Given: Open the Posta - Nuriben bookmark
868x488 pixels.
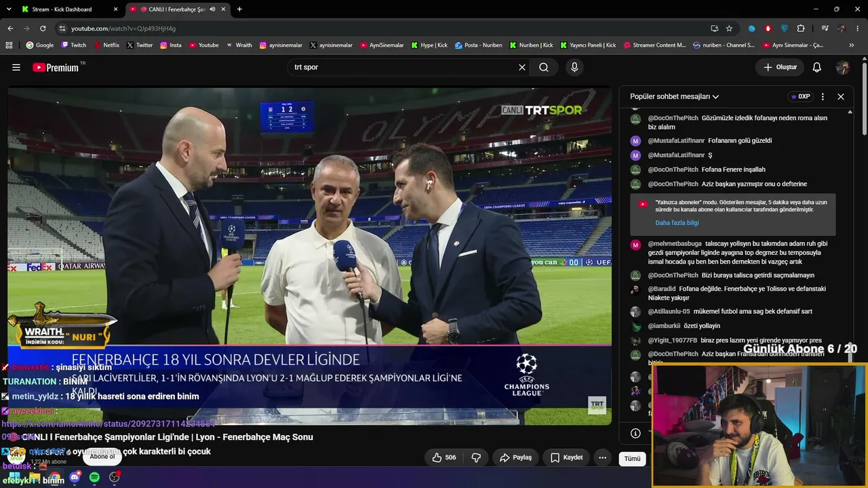Looking at the screenshot, I should coord(479,45).
